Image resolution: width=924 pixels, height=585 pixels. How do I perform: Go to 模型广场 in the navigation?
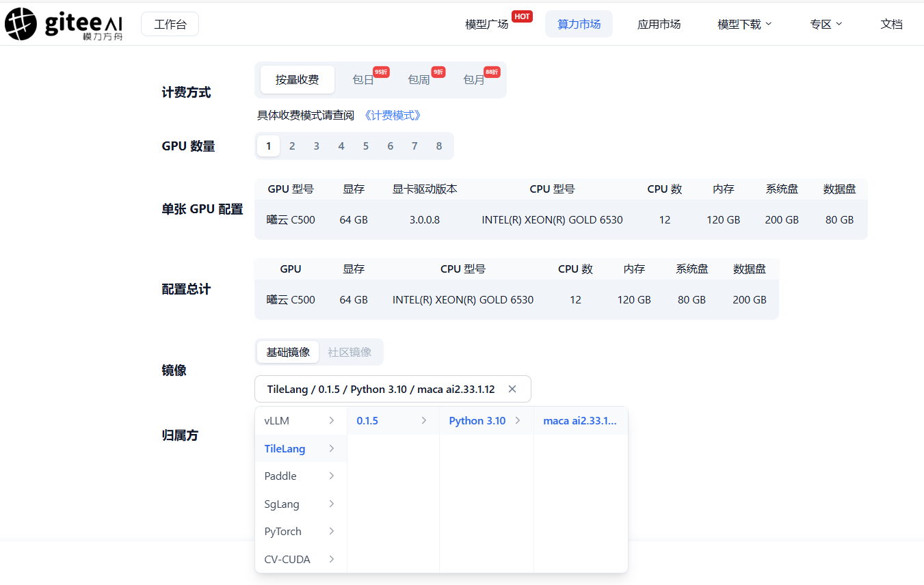[487, 24]
